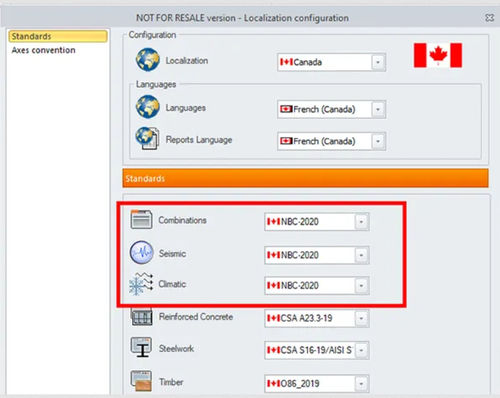Click the Steelwork beam icon

pos(141,347)
